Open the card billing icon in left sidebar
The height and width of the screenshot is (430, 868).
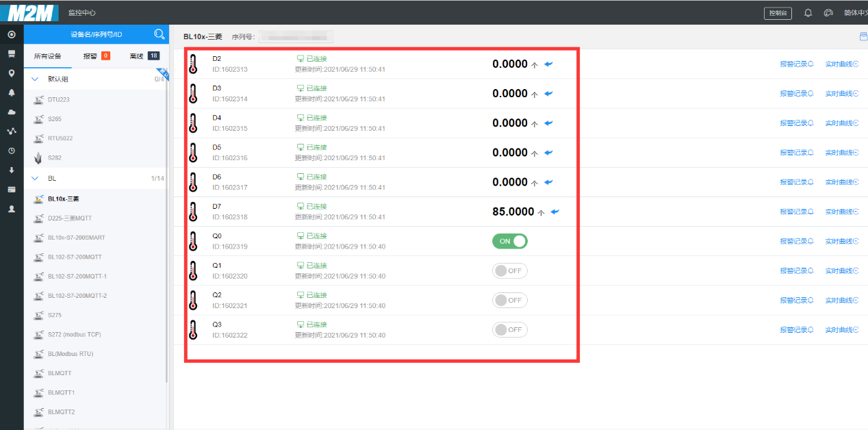[x=12, y=189]
